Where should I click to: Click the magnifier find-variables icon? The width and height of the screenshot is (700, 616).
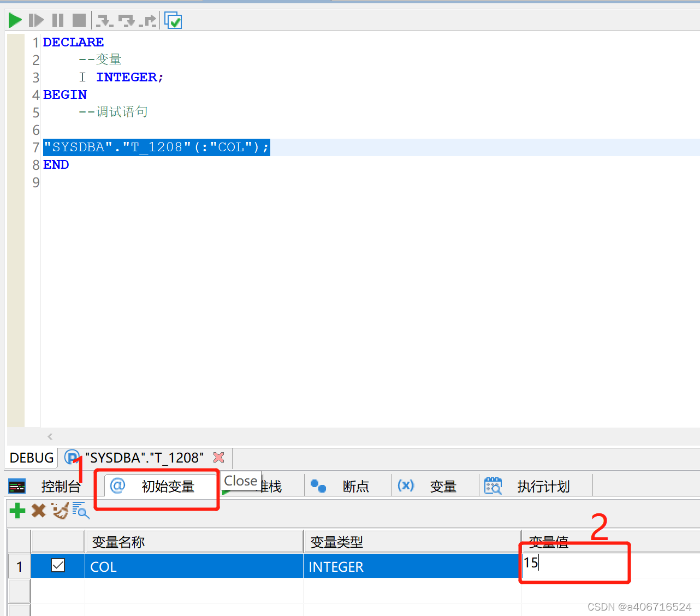click(81, 510)
